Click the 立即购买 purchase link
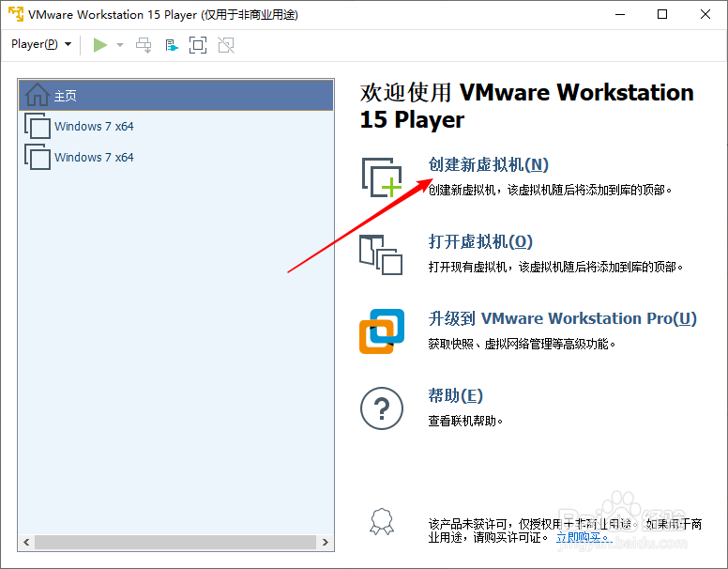The height and width of the screenshot is (569, 728). (x=583, y=537)
